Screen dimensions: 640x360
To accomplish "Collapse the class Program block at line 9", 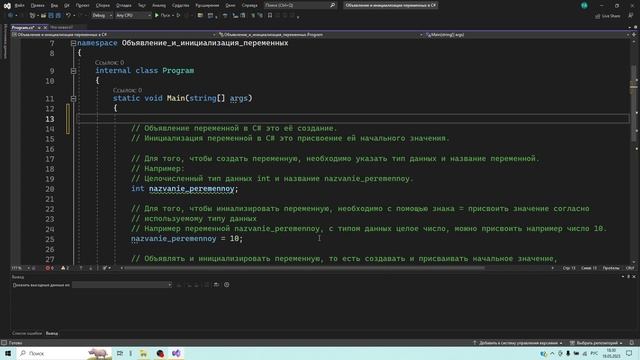I will pyautogui.click(x=73, y=71).
